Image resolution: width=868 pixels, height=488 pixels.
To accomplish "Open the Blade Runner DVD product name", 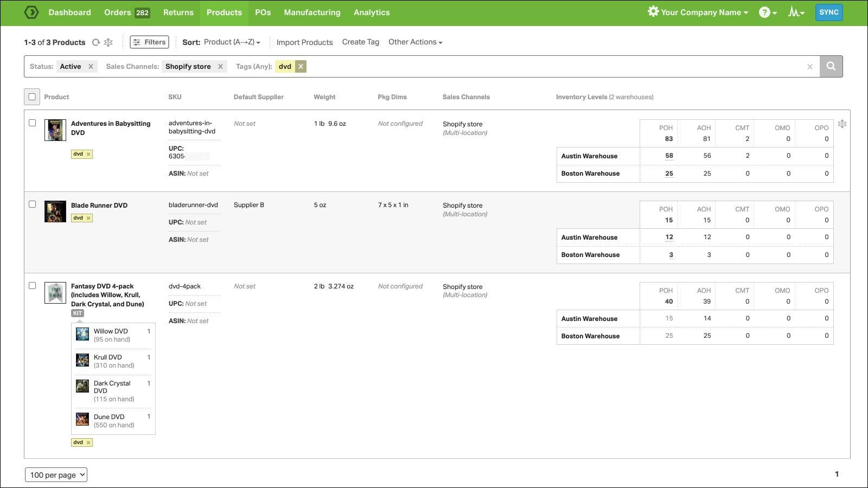I will (x=99, y=206).
